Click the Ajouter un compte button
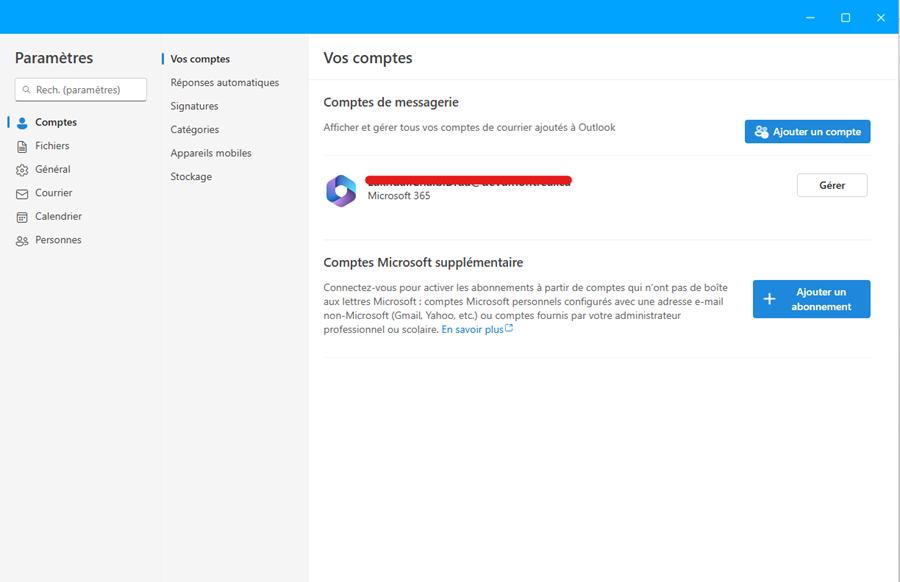 tap(807, 131)
